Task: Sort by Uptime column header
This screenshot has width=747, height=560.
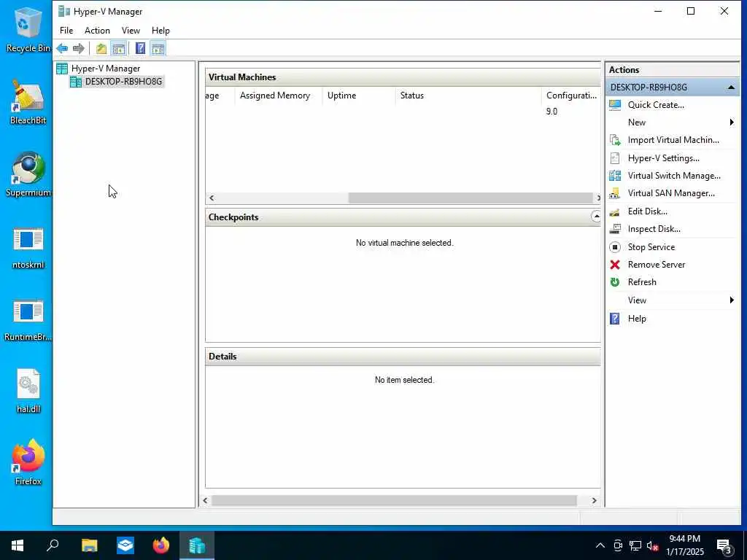Action: (x=359, y=96)
